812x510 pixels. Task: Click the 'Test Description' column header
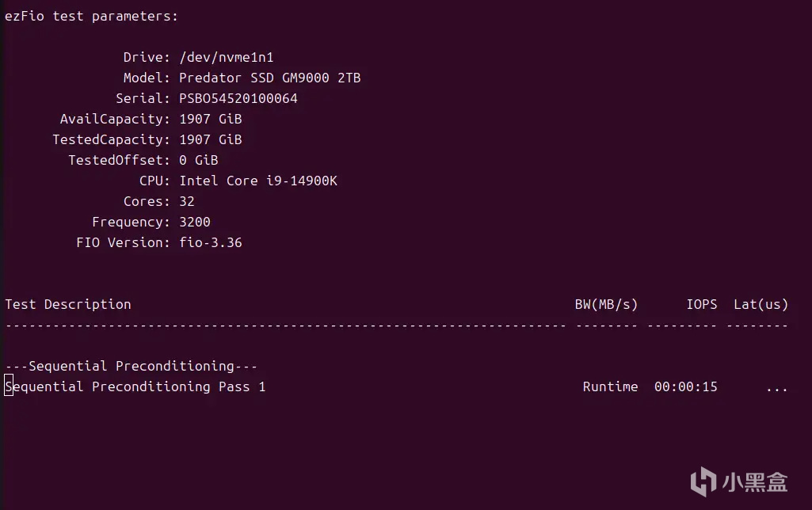[x=68, y=304]
